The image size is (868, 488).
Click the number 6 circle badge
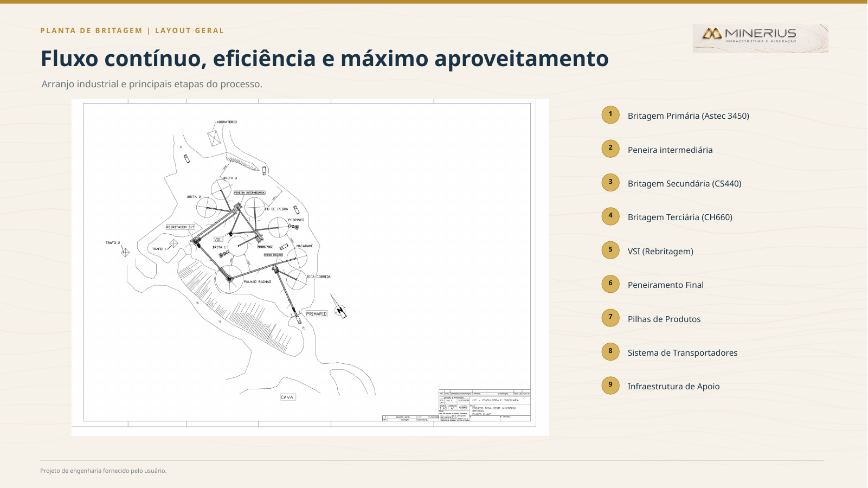[x=610, y=284]
